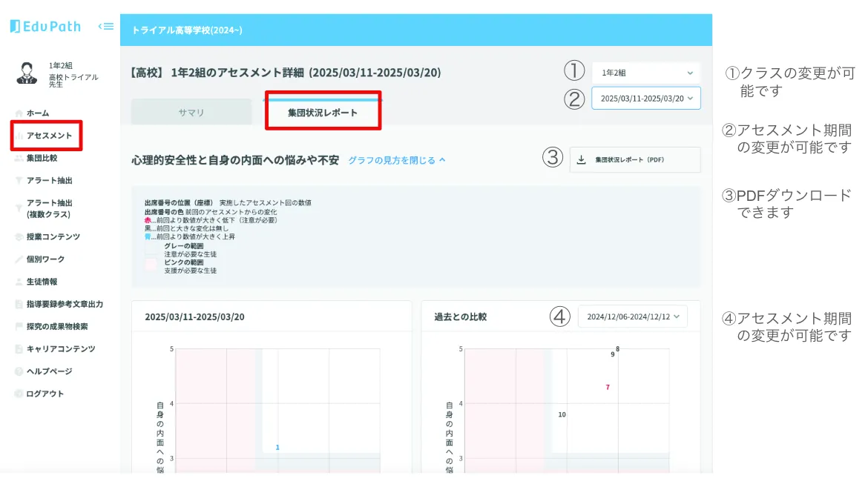
Task: Open ヘルプページ in sidebar
Action: [x=49, y=371]
